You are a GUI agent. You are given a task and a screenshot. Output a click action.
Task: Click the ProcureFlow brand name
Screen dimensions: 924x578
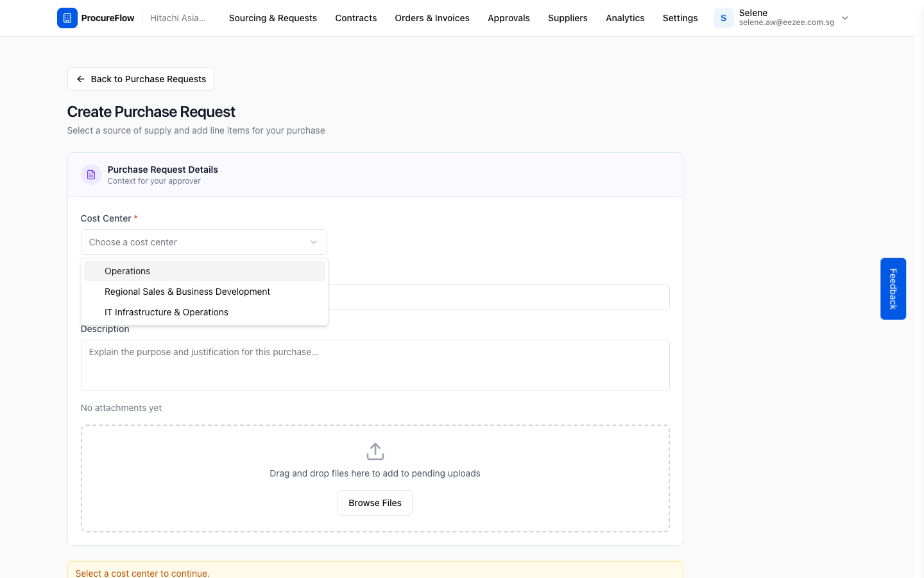pos(108,18)
